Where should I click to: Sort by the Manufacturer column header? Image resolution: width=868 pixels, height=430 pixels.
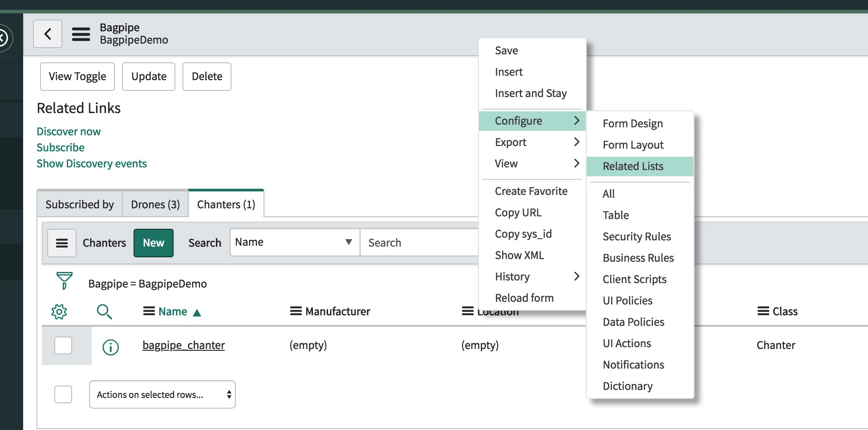337,311
